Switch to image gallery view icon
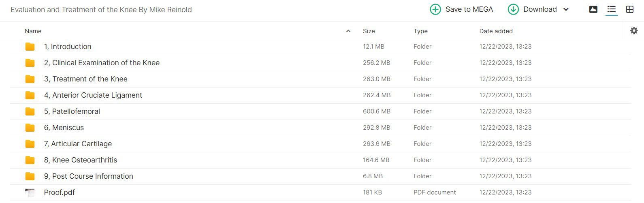The width and height of the screenshot is (644, 203). coord(593,9)
